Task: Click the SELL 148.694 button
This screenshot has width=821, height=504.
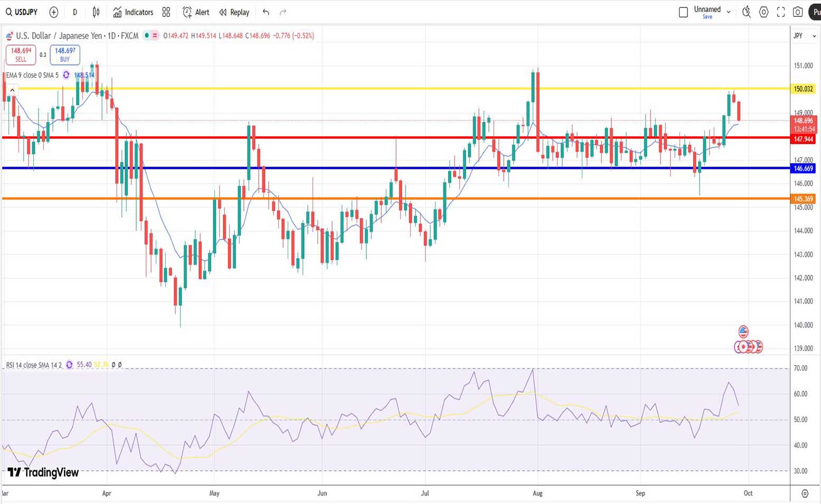Action: [21, 55]
